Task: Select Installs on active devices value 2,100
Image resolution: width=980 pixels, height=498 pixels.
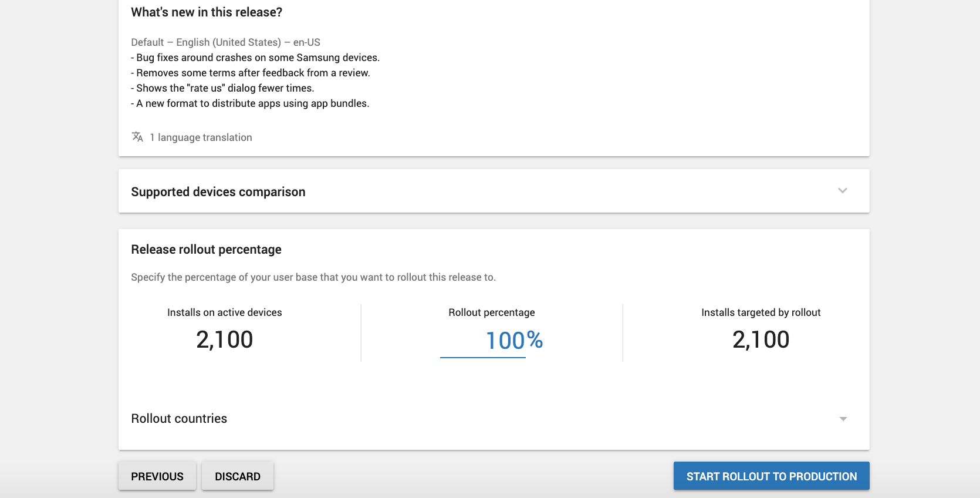Action: click(x=225, y=340)
